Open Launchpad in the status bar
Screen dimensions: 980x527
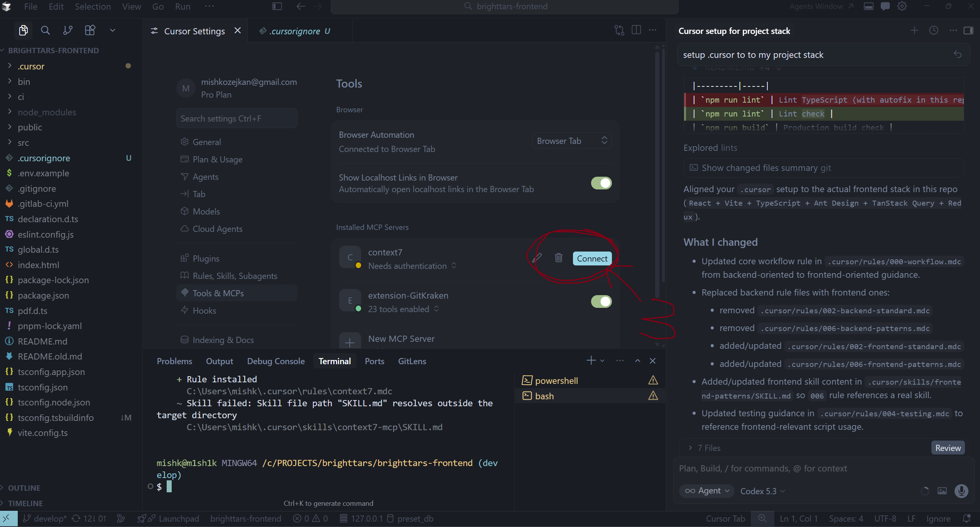(168, 519)
